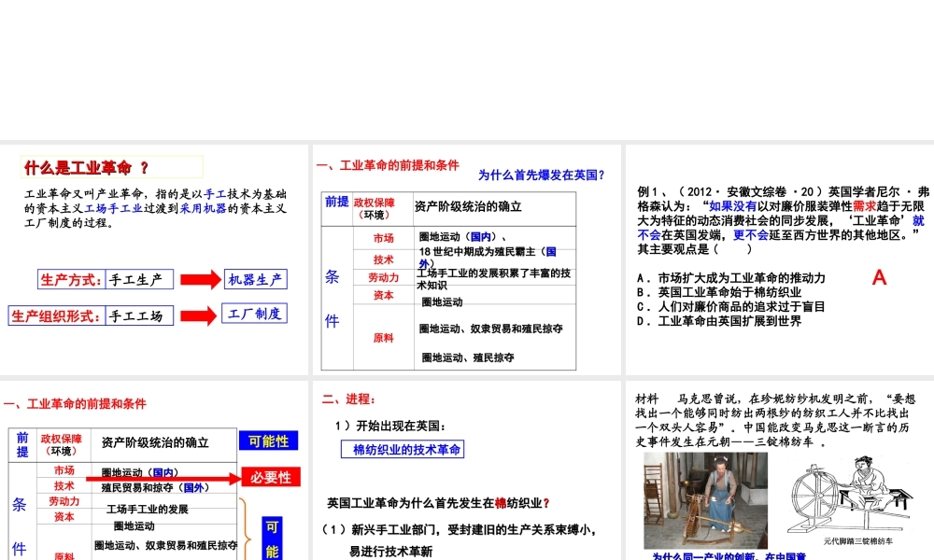Select the 工厂制度 text box
Viewport: 934px width, 560px height.
point(255,314)
